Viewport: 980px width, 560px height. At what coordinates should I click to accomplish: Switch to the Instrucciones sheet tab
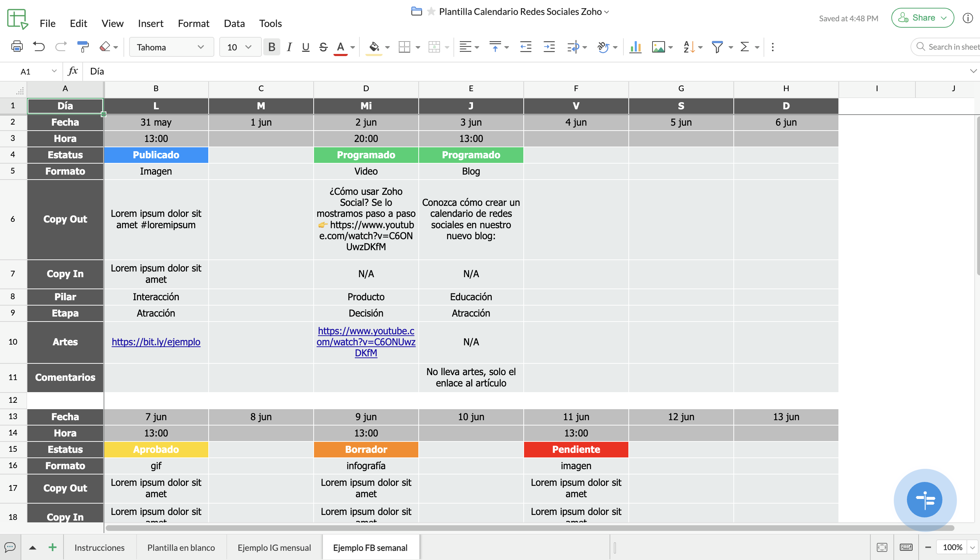click(x=99, y=547)
